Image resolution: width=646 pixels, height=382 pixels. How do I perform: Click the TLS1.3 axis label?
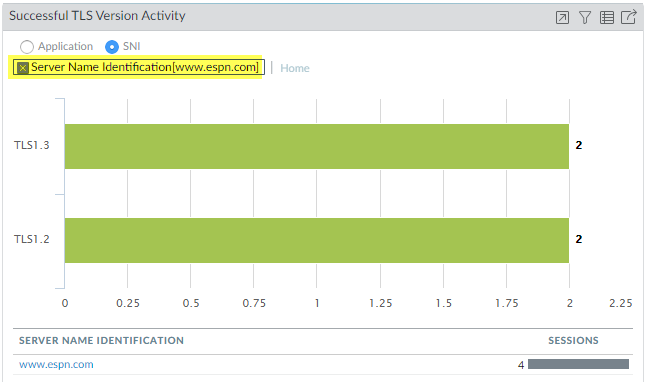tap(32, 145)
